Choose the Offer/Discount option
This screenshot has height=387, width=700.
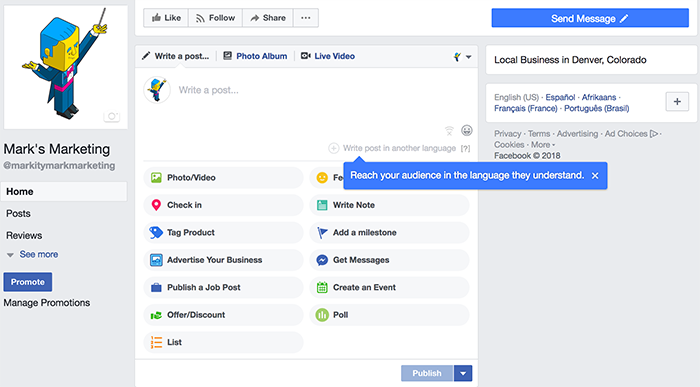[x=223, y=315]
